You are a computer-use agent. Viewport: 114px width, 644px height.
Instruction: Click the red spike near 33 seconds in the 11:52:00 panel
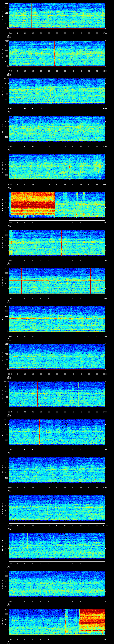[61, 243]
